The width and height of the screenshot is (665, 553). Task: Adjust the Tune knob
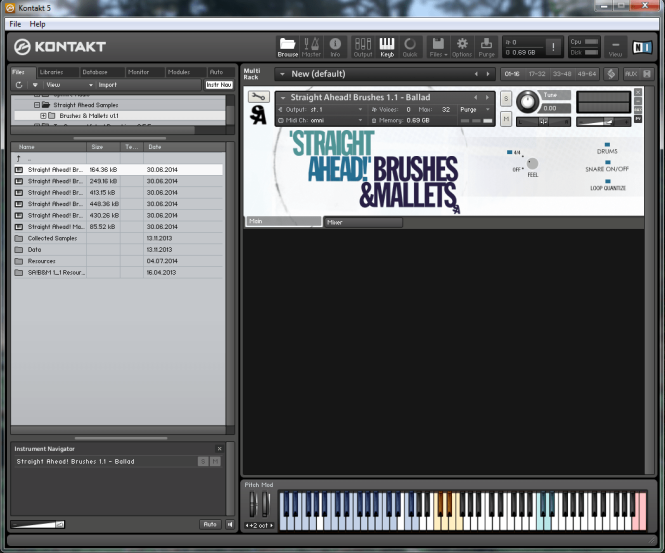point(527,102)
